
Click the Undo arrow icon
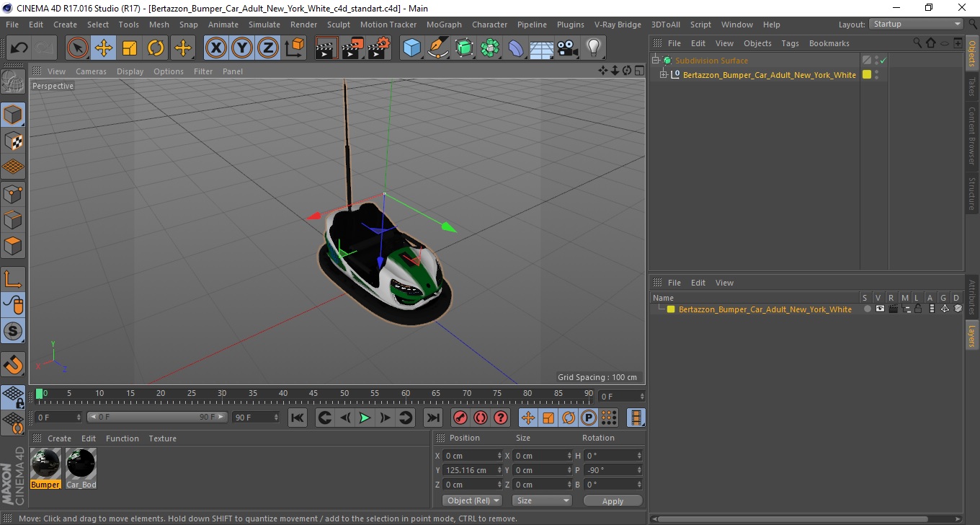19,48
